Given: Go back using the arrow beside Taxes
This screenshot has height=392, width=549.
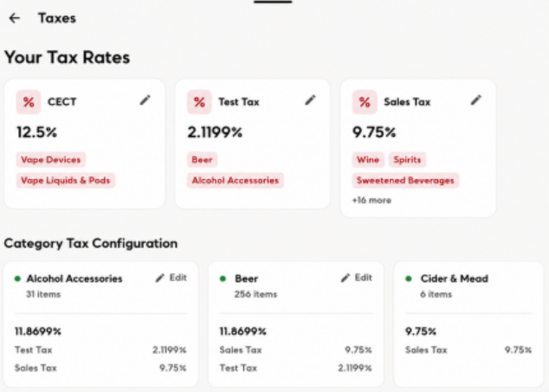Looking at the screenshot, I should click(15, 18).
